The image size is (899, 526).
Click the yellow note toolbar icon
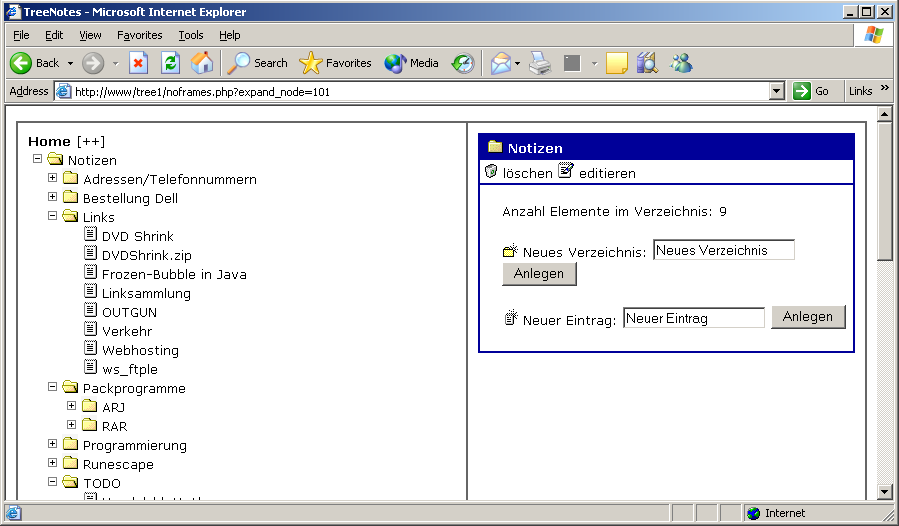pos(616,63)
